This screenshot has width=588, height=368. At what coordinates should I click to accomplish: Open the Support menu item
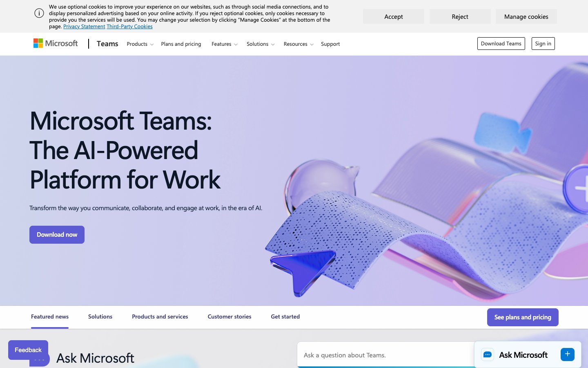pos(330,44)
